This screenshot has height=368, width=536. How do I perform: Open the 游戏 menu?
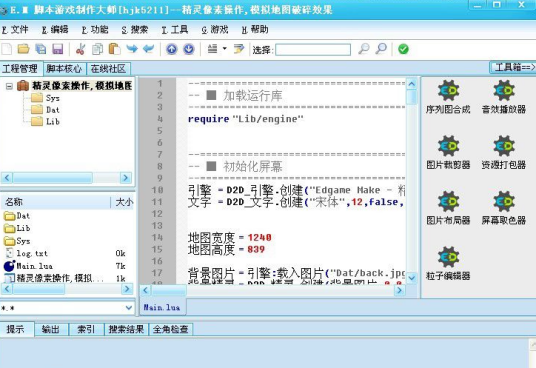215,30
